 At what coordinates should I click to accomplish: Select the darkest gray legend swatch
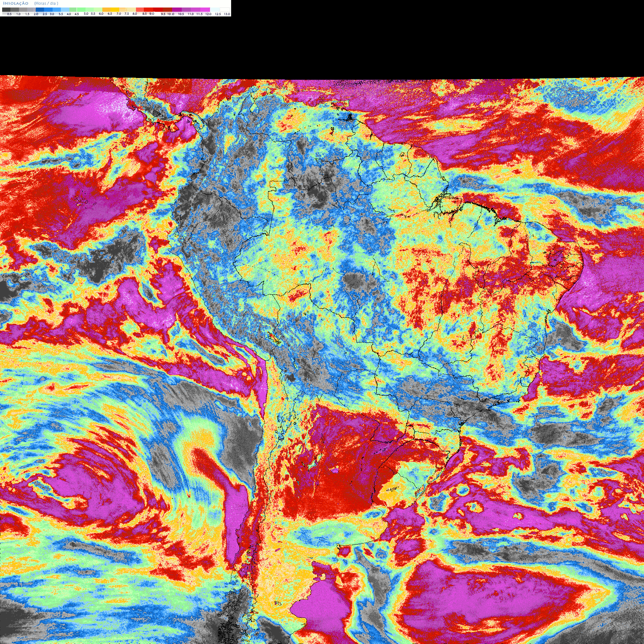[6, 10]
